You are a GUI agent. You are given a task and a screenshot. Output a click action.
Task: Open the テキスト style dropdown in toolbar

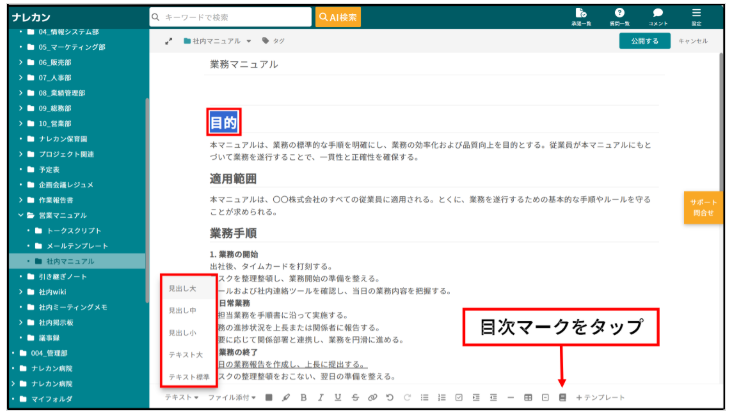point(182,398)
